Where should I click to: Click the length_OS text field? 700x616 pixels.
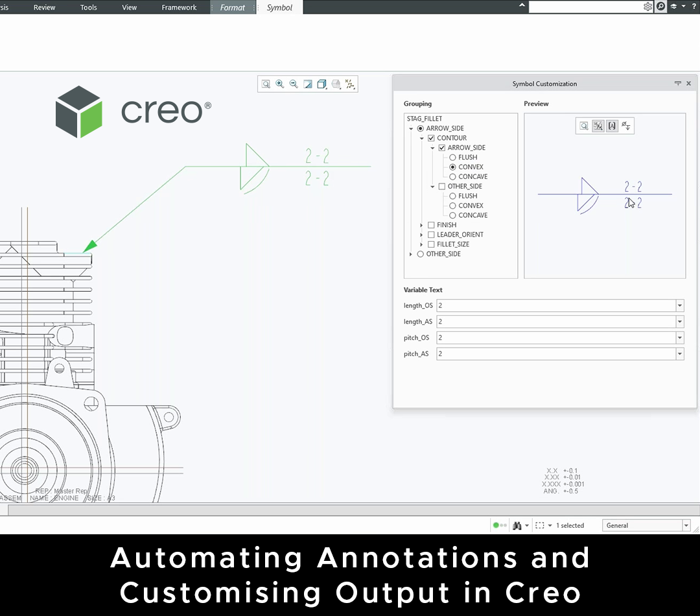point(556,305)
